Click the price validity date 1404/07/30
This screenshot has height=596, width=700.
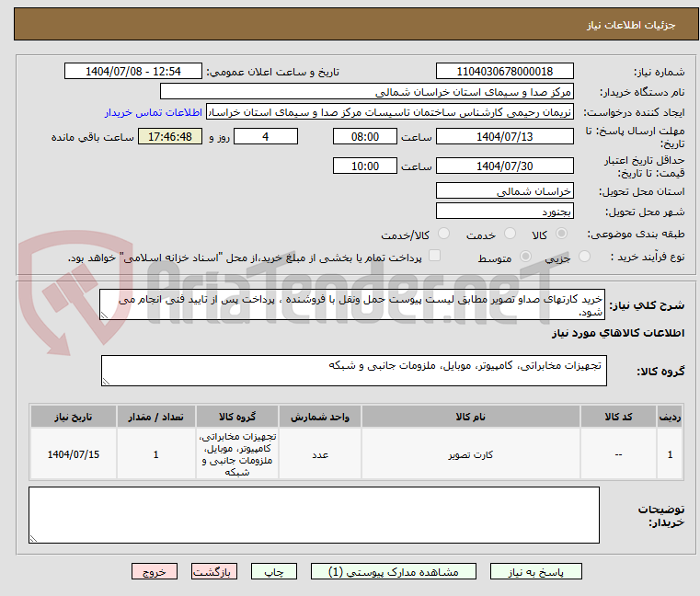[x=504, y=166]
